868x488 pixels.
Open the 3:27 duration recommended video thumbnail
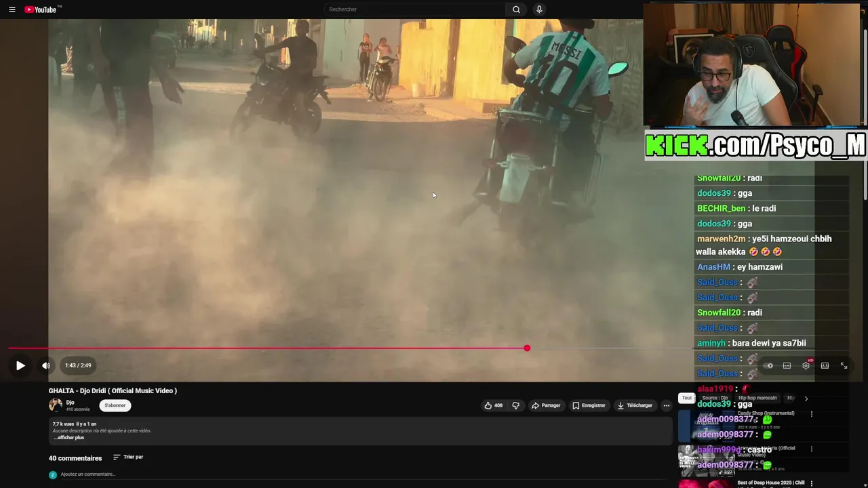click(x=707, y=460)
